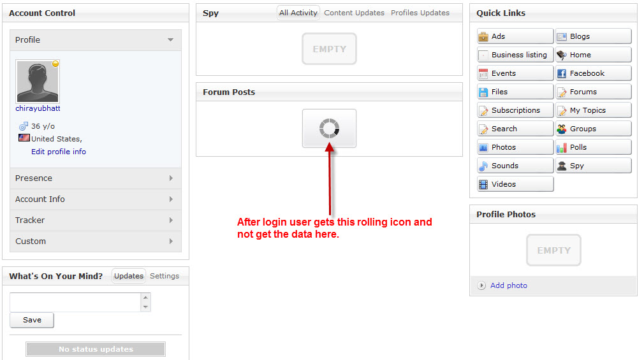
Task: Click the 'Account Control' panel heading
Action: (x=42, y=13)
